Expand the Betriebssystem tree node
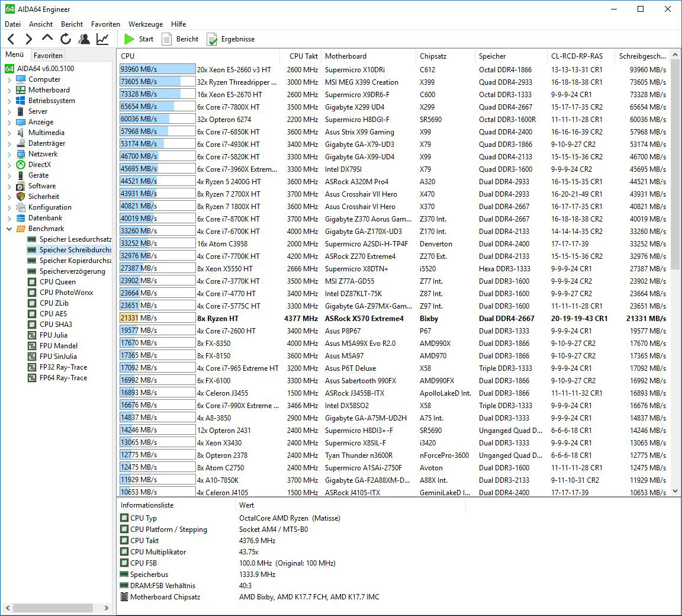 click(9, 101)
